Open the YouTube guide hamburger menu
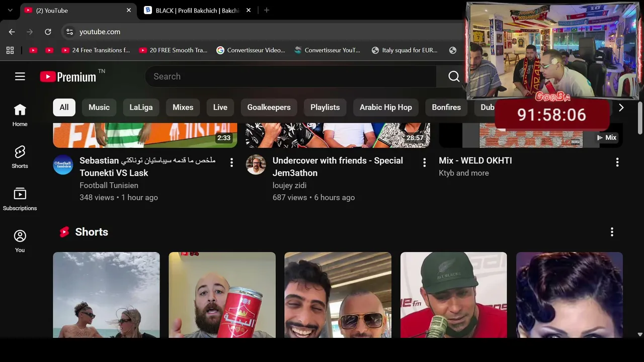 (x=20, y=76)
